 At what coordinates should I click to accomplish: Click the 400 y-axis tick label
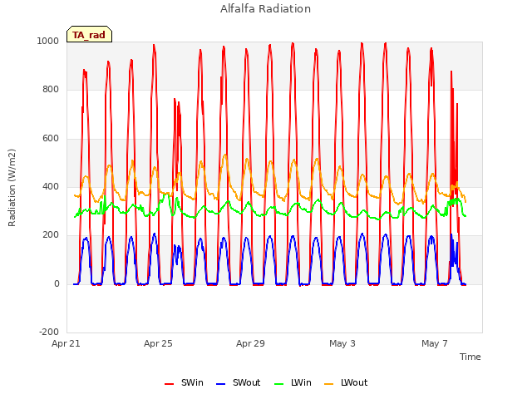click(51, 186)
